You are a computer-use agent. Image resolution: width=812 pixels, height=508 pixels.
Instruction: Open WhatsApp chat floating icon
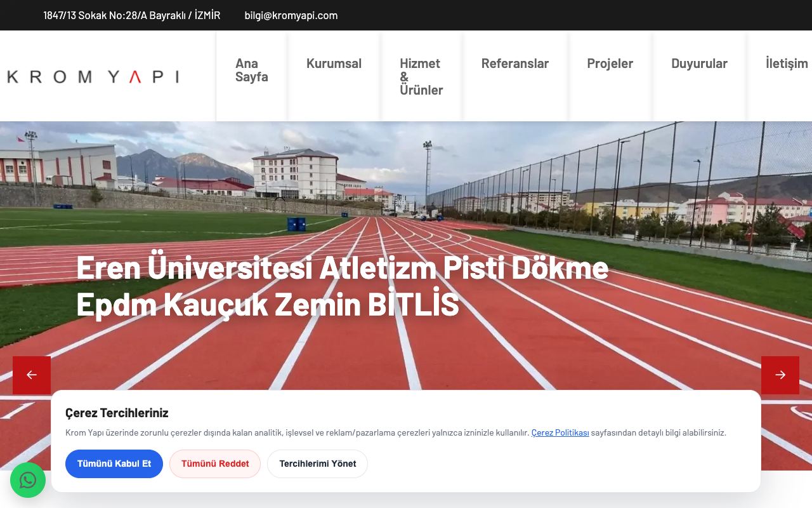point(28,480)
